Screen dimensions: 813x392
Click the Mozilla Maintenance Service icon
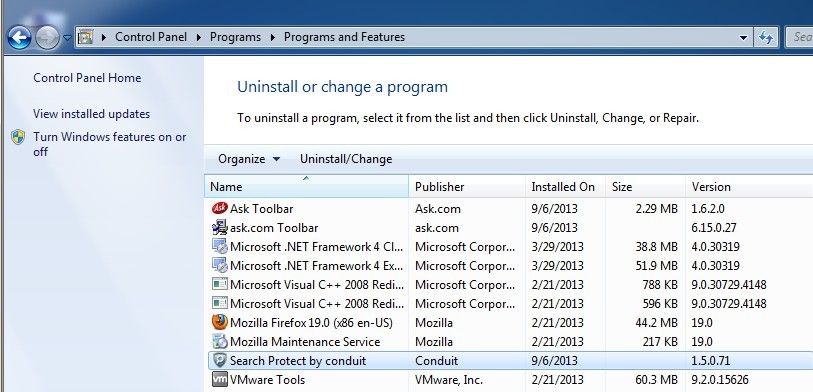pos(220,341)
